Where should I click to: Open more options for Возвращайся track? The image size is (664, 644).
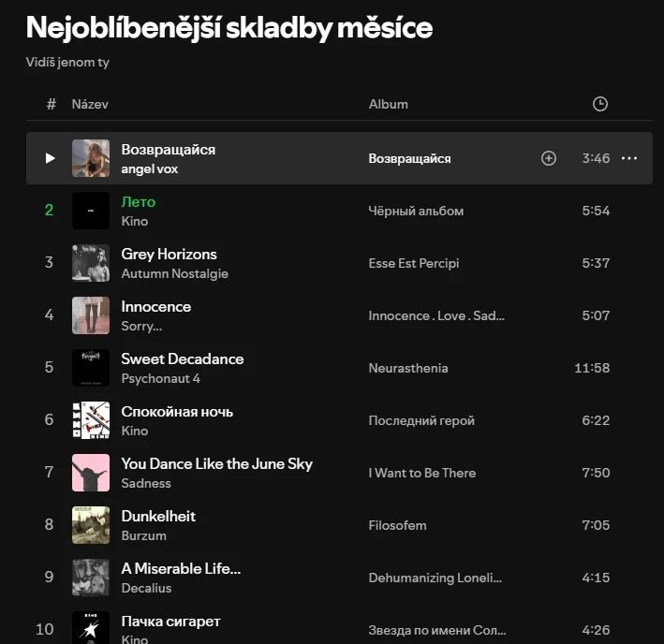(x=629, y=158)
